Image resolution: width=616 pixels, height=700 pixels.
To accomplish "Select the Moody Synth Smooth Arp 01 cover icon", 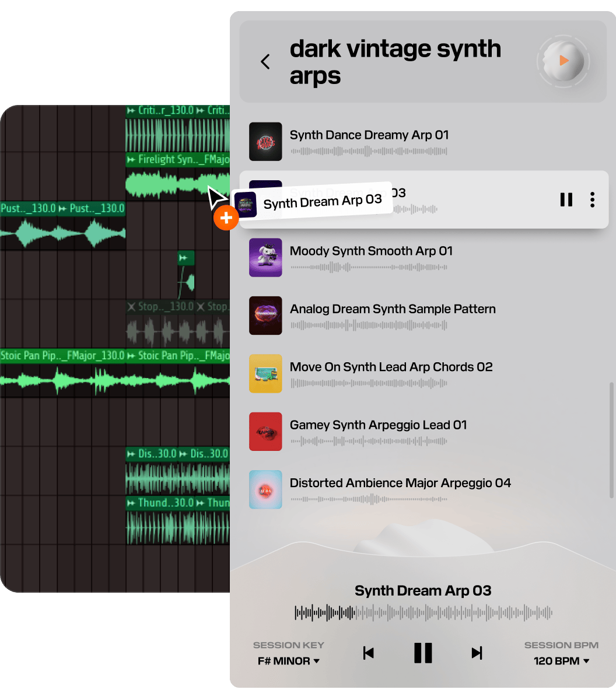I will coord(265,257).
